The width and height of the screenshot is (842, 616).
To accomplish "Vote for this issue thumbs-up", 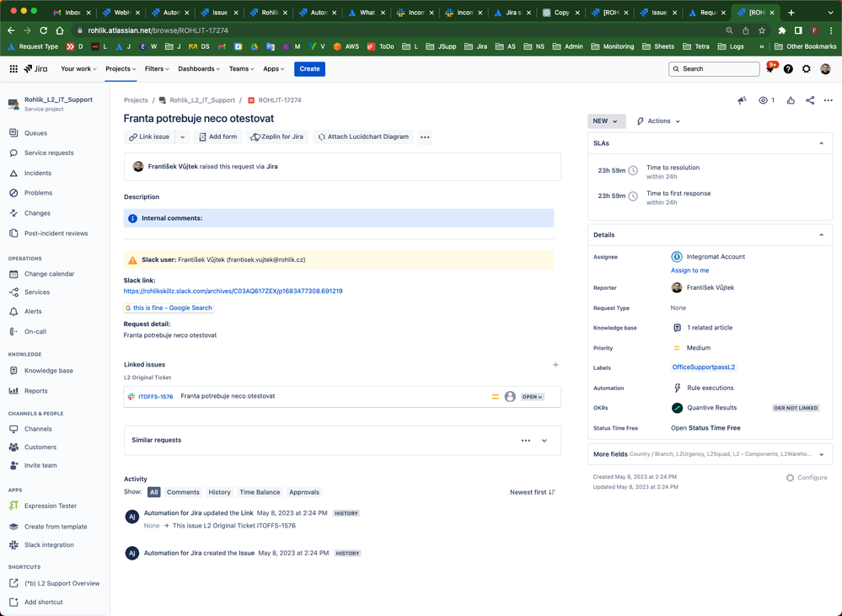I will (791, 100).
